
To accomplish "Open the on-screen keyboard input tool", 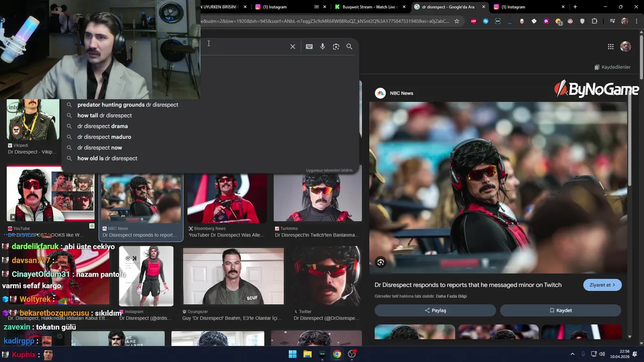I will point(309,47).
